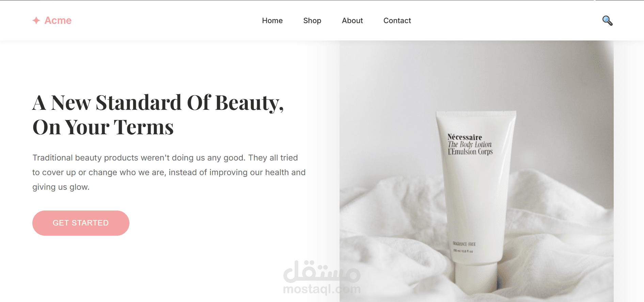Click the "Traditional beauty products" paragraph
This screenshot has height=302, width=644.
tap(169, 172)
